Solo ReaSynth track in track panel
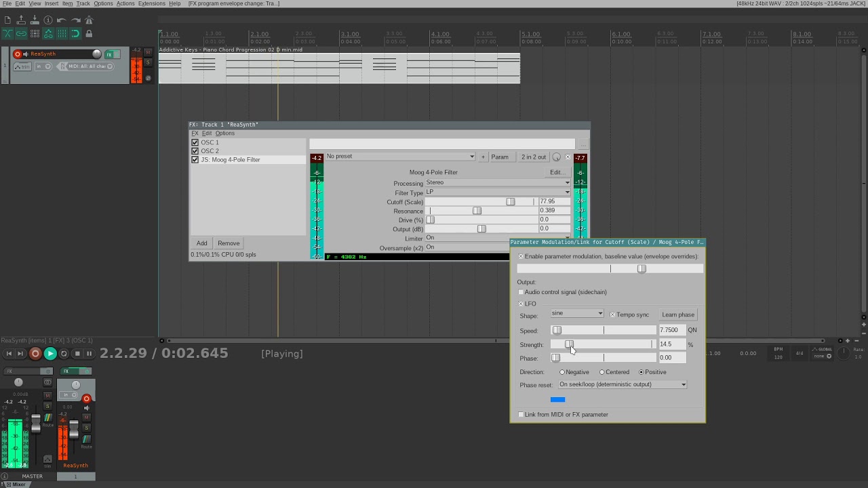 click(x=148, y=62)
